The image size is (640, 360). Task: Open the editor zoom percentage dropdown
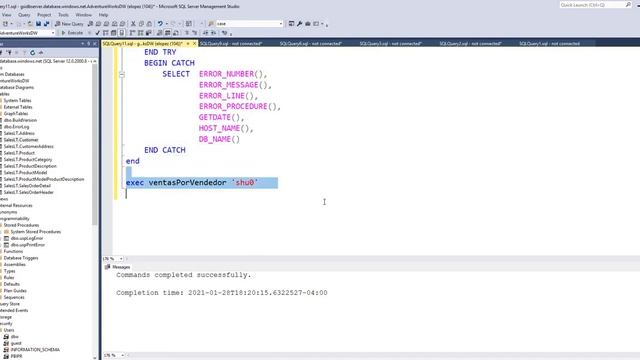pos(121,259)
